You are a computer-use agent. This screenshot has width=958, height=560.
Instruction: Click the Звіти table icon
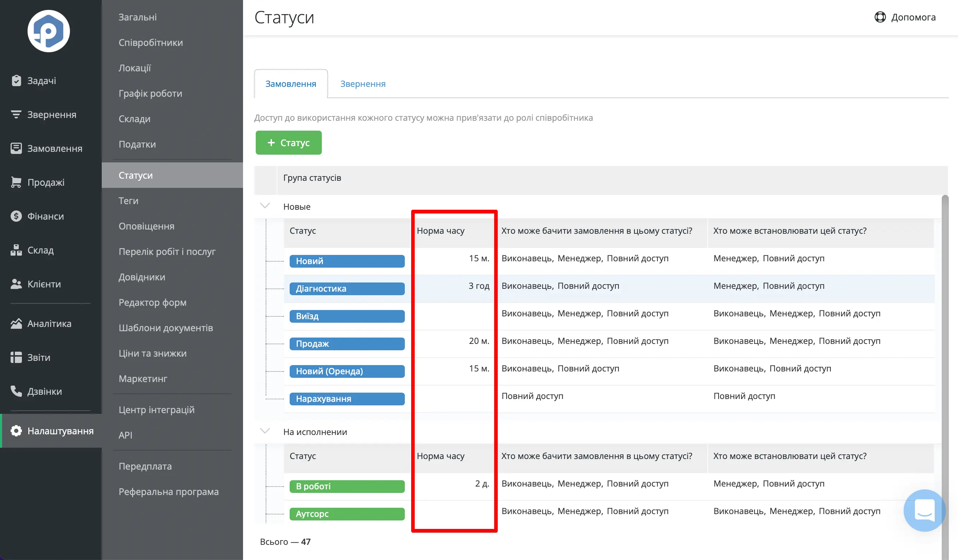tap(16, 358)
